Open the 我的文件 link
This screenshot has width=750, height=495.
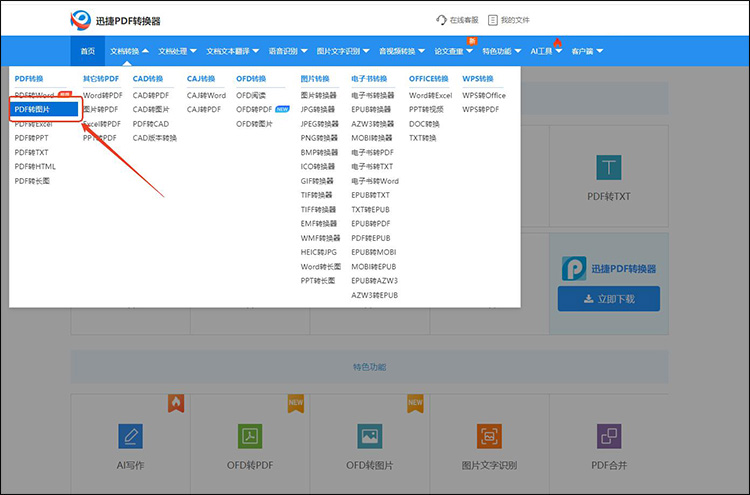pyautogui.click(x=515, y=20)
